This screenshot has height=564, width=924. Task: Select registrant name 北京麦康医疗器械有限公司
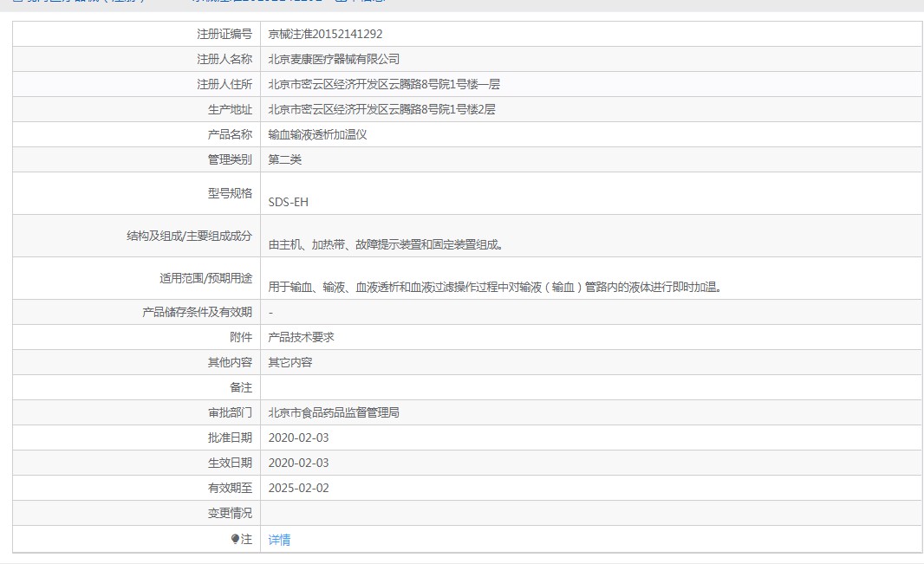(334, 59)
